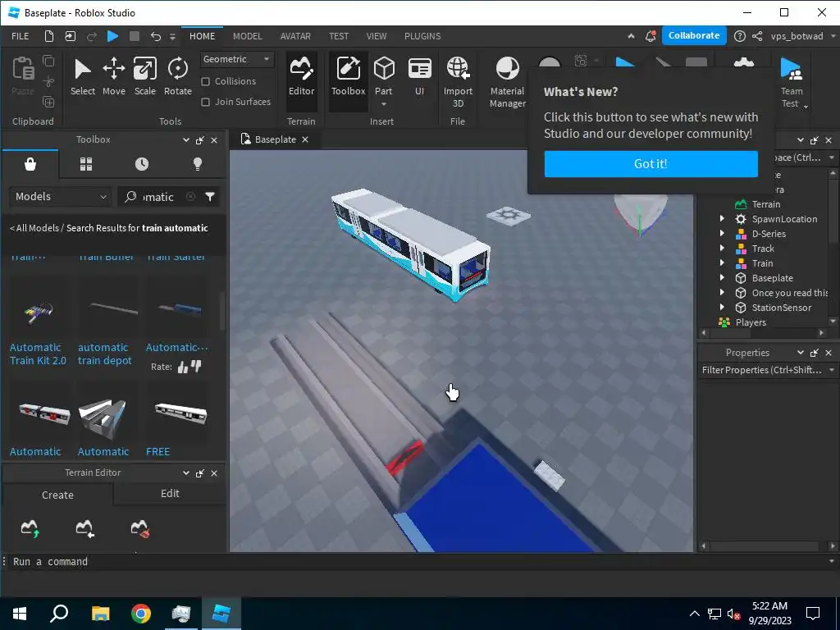Open the Toolbox Recent clock tab
The image size is (840, 630).
[x=142, y=164]
